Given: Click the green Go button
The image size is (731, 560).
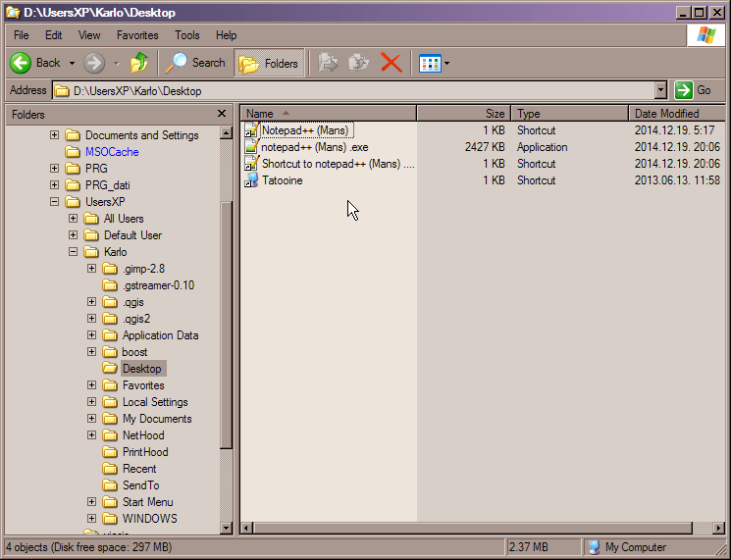Looking at the screenshot, I should coord(684,90).
